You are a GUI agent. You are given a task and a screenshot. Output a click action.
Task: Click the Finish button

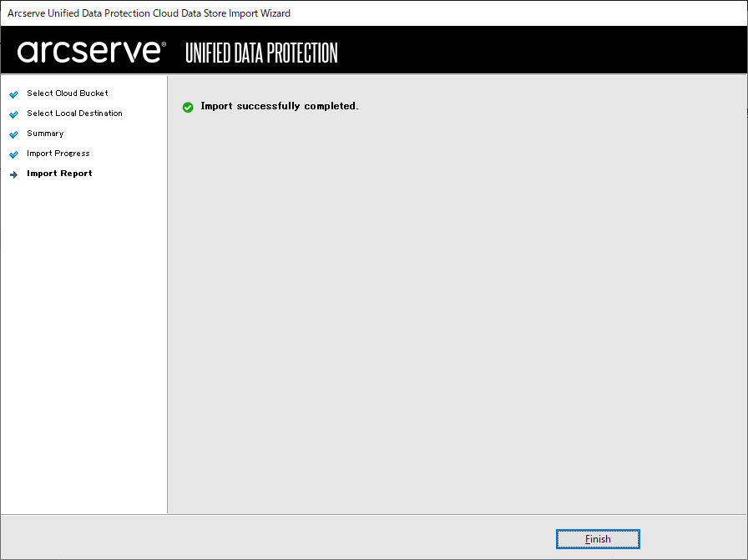[597, 539]
